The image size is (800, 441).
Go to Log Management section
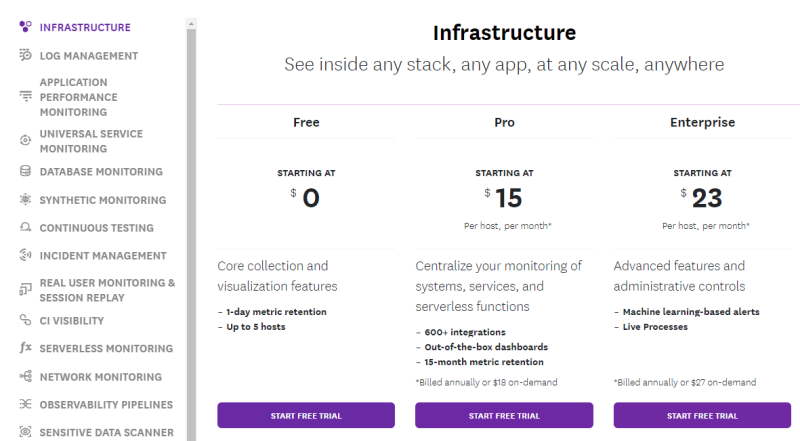[89, 56]
